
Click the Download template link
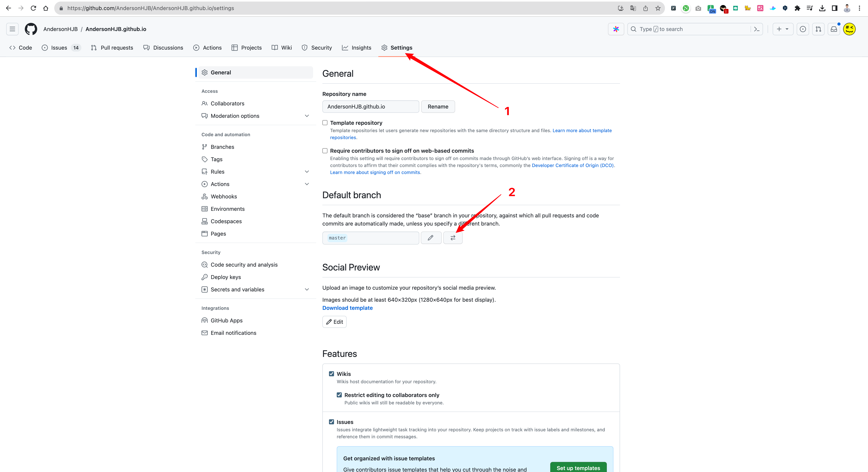(x=347, y=308)
